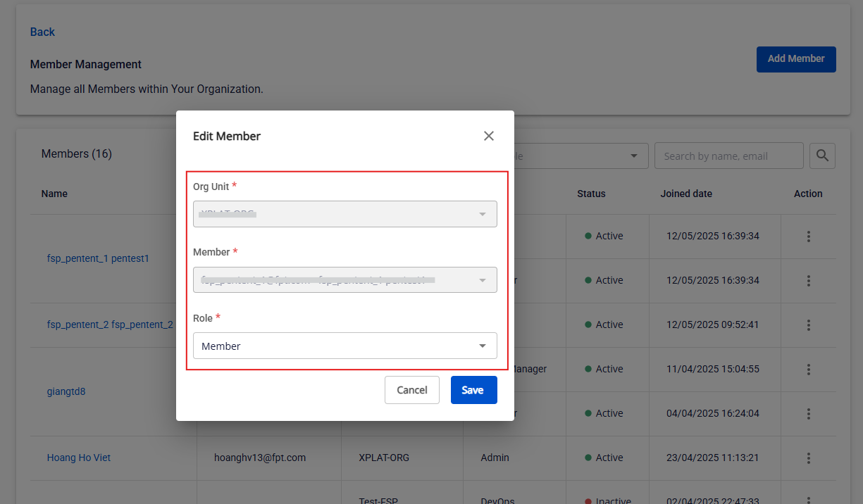The image size is (863, 504).
Task: Click joined date 12/05/2025 09:52:41
Action: pos(713,325)
